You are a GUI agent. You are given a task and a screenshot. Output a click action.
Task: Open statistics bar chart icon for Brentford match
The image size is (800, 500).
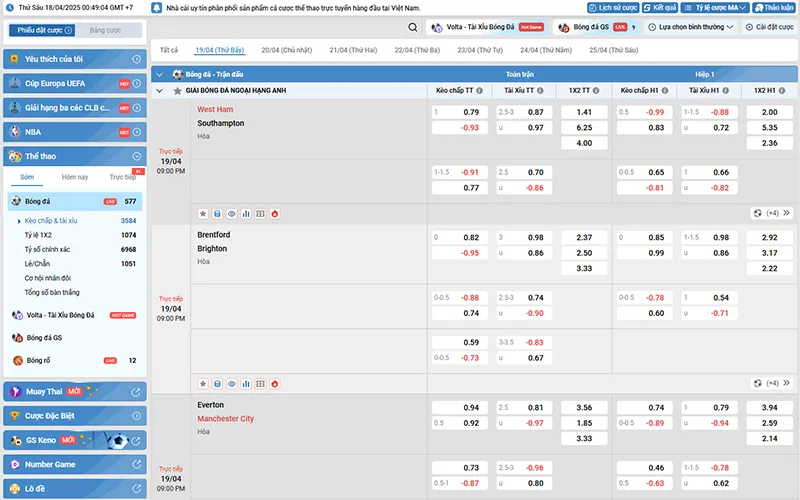(x=246, y=384)
